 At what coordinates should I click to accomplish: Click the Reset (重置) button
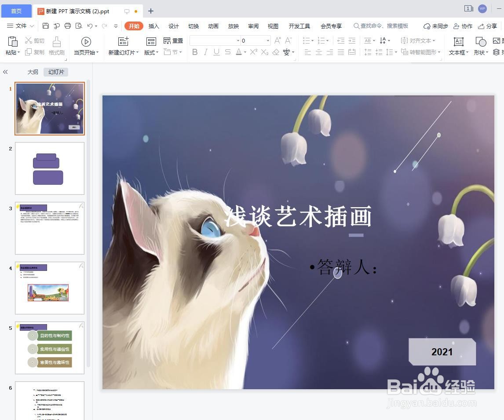tap(173, 40)
